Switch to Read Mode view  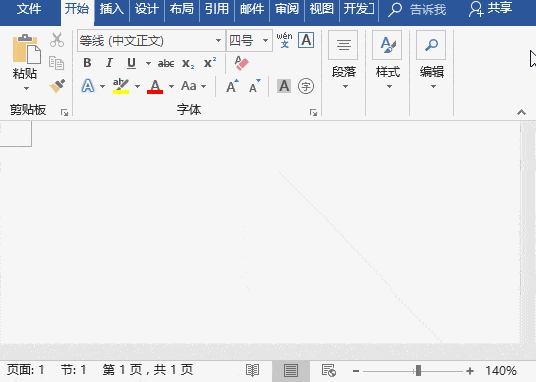click(252, 370)
